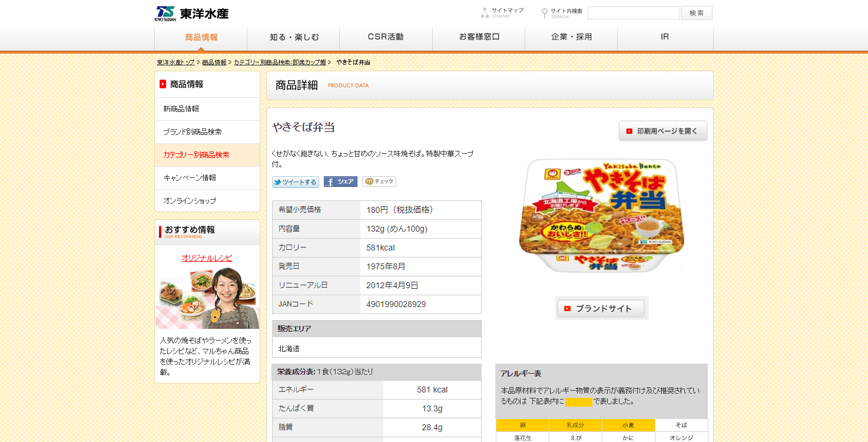This screenshot has height=442, width=868.
Task: Click the 132g (めん100g) content value
Action: click(x=397, y=229)
